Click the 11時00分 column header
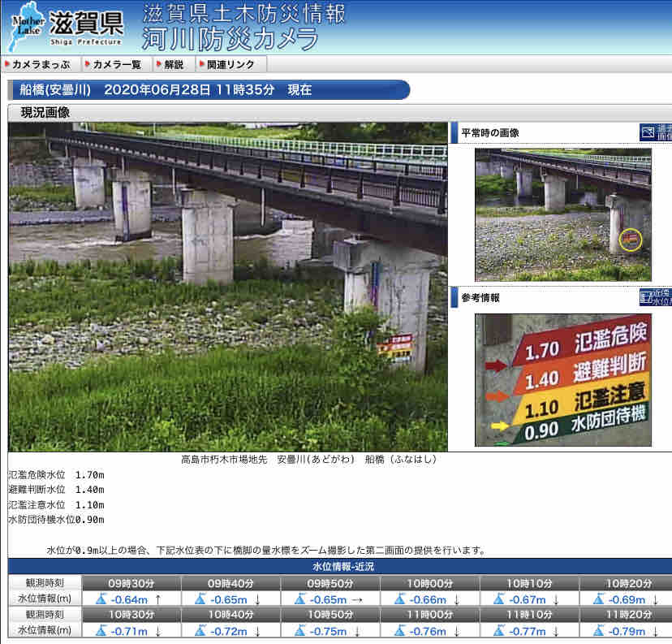Viewport: 672px width, 644px height. tap(429, 615)
